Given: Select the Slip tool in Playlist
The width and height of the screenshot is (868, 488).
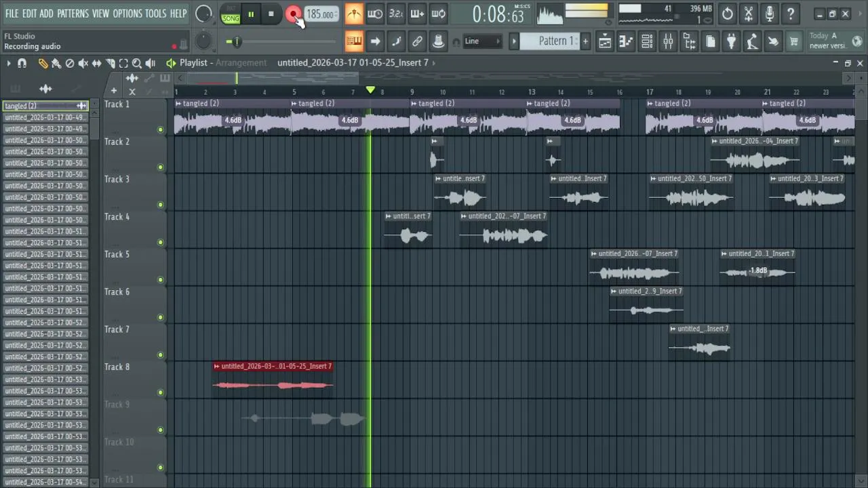Looking at the screenshot, I should click(x=97, y=63).
